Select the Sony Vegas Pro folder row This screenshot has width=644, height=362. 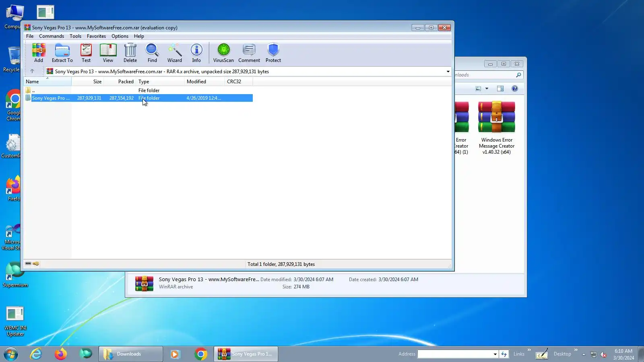click(138, 98)
